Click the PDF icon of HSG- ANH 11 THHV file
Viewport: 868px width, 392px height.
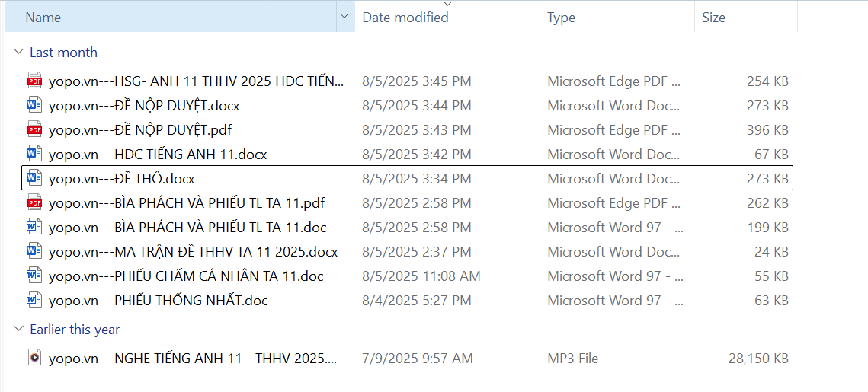[x=34, y=81]
